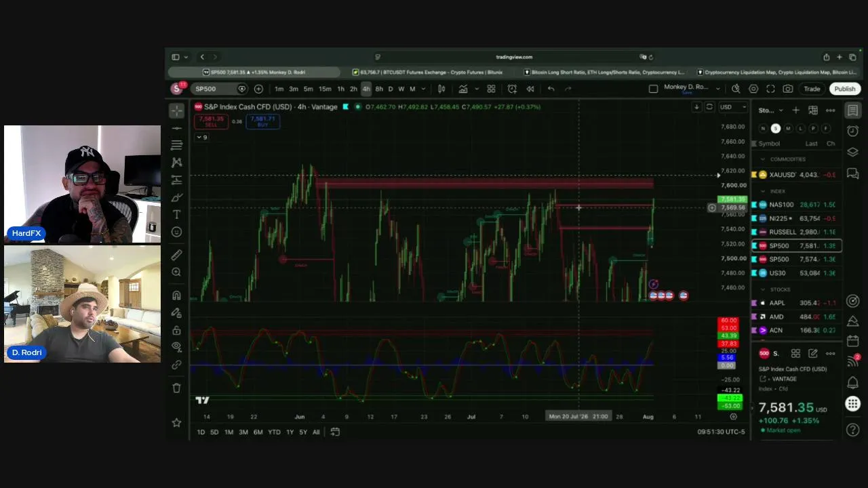Open the USD currency dropdown
This screenshot has height=488, width=868.
point(733,107)
